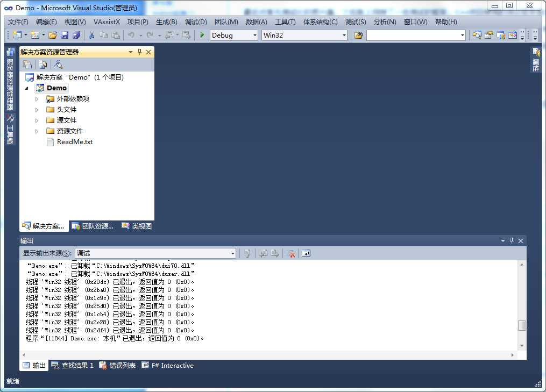Open the 工具(T) menu

click(x=285, y=22)
